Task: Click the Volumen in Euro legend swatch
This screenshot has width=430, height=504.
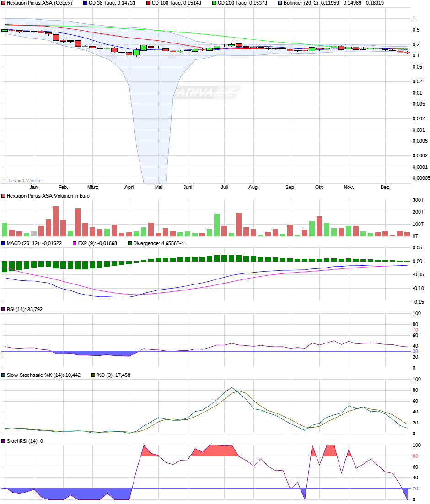Action: point(3,196)
